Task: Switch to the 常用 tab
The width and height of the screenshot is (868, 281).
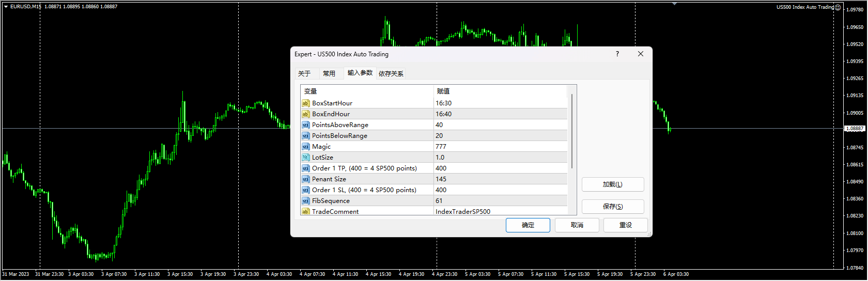Action: pyautogui.click(x=329, y=74)
